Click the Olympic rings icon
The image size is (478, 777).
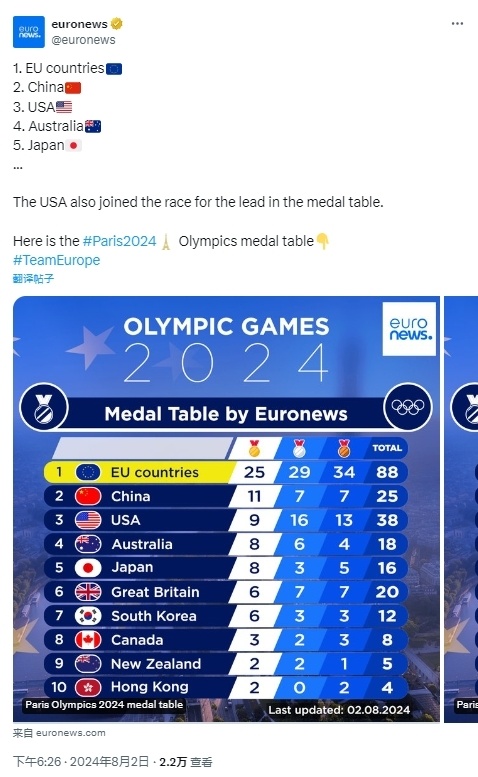(x=408, y=407)
